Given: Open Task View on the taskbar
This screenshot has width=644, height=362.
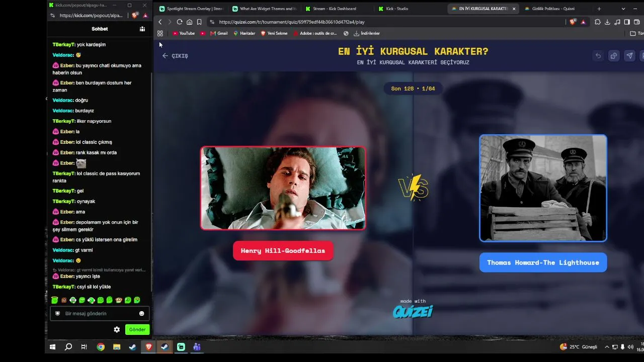Looking at the screenshot, I should click(x=84, y=347).
